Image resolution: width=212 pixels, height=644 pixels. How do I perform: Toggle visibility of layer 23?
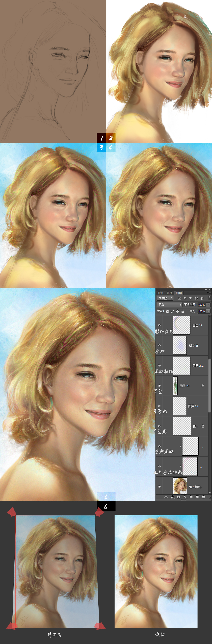[159, 385]
